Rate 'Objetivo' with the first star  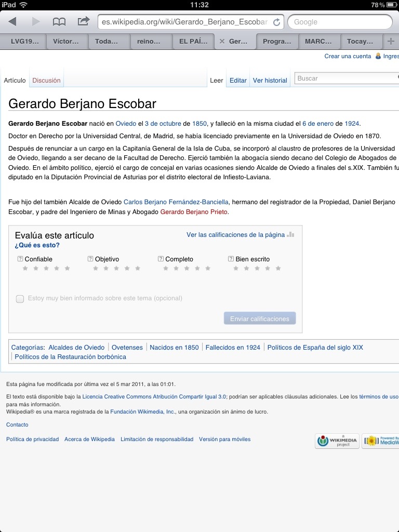95,269
